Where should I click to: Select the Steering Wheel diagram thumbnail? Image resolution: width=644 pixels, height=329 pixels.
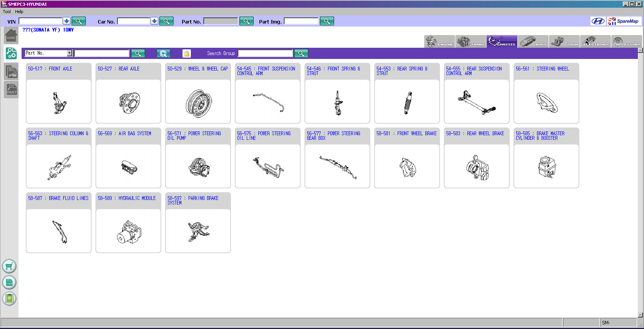546,102
